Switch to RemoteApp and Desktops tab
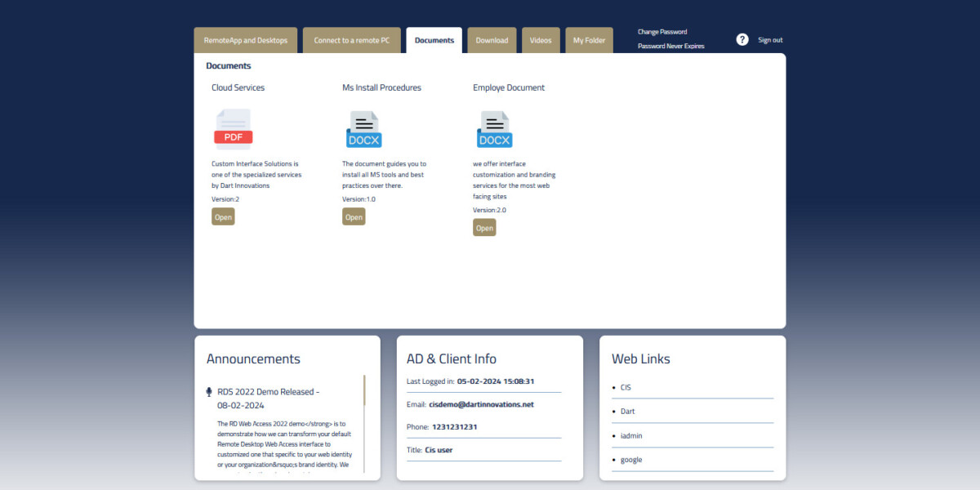The image size is (980, 490). tap(246, 41)
